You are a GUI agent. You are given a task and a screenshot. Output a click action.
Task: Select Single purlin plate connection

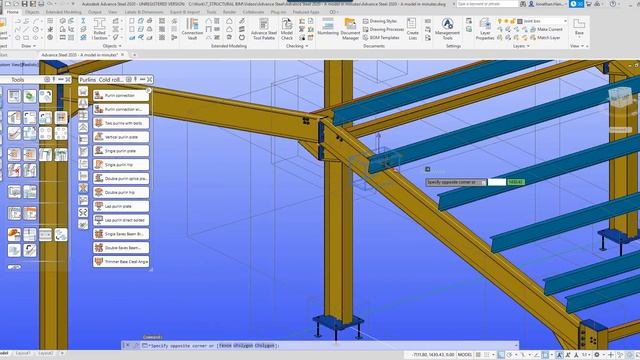click(x=121, y=151)
